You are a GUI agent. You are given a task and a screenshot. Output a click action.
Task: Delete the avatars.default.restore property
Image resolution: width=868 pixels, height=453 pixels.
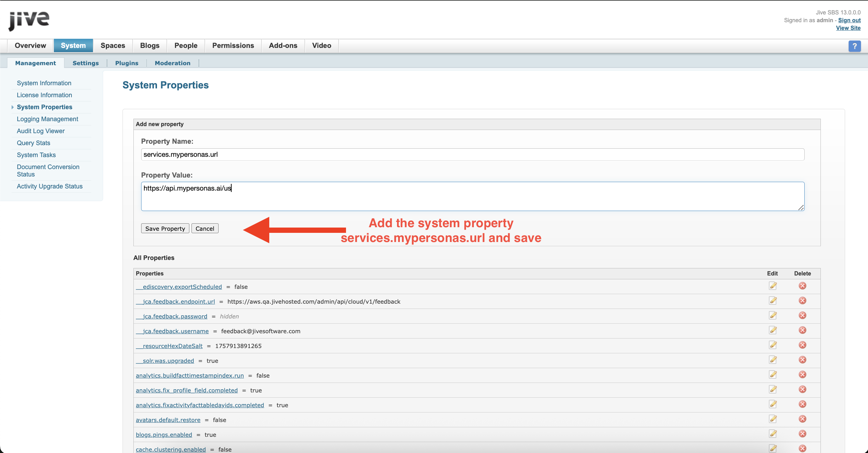point(802,419)
